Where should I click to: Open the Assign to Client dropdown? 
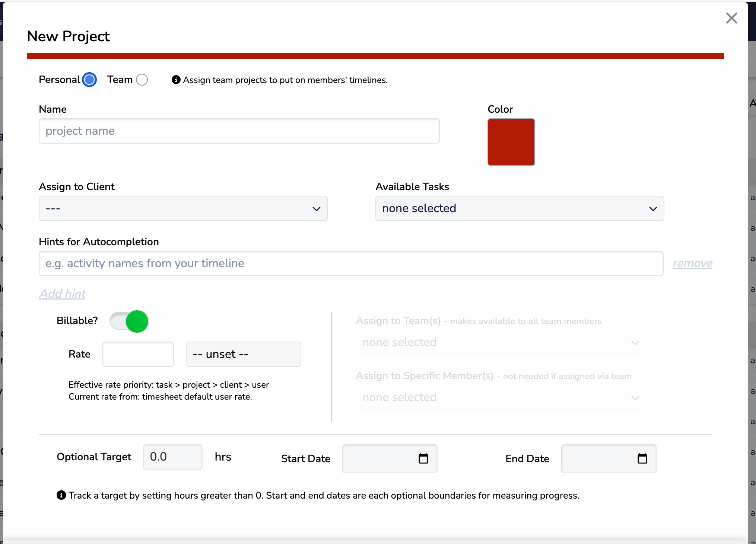click(x=183, y=208)
